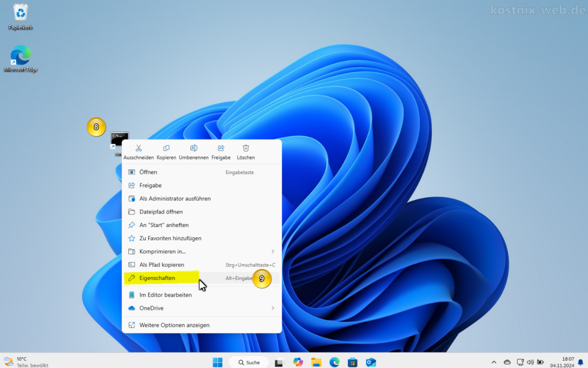
Task: Choose Dateipfad öffnen
Action: [202, 212]
